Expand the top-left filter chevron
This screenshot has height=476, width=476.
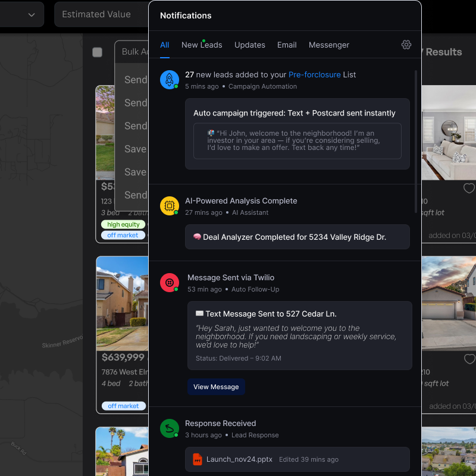click(32, 15)
